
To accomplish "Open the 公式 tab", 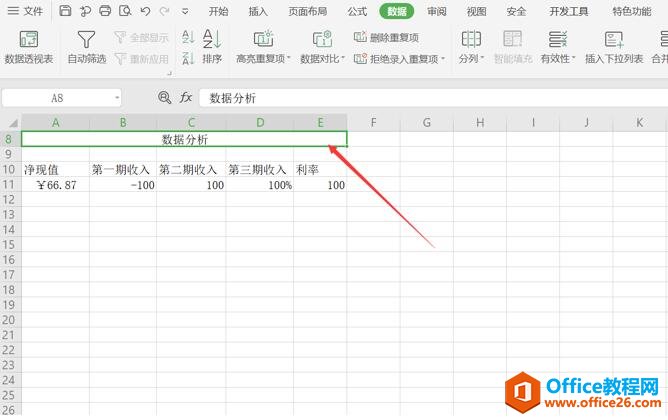I will click(x=357, y=12).
